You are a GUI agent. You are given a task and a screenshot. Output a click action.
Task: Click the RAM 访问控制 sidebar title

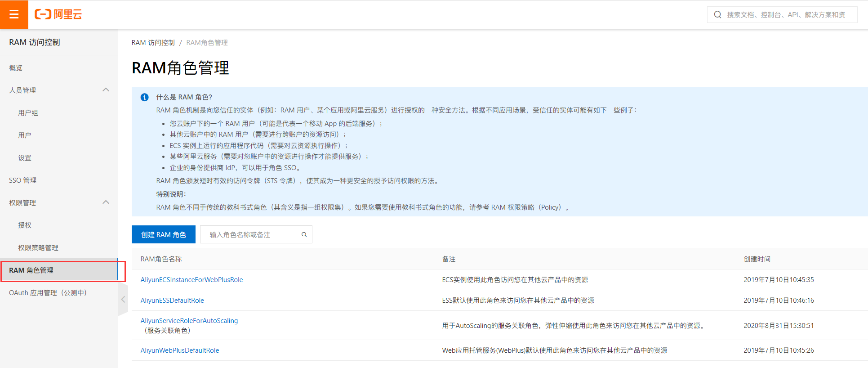coord(35,42)
